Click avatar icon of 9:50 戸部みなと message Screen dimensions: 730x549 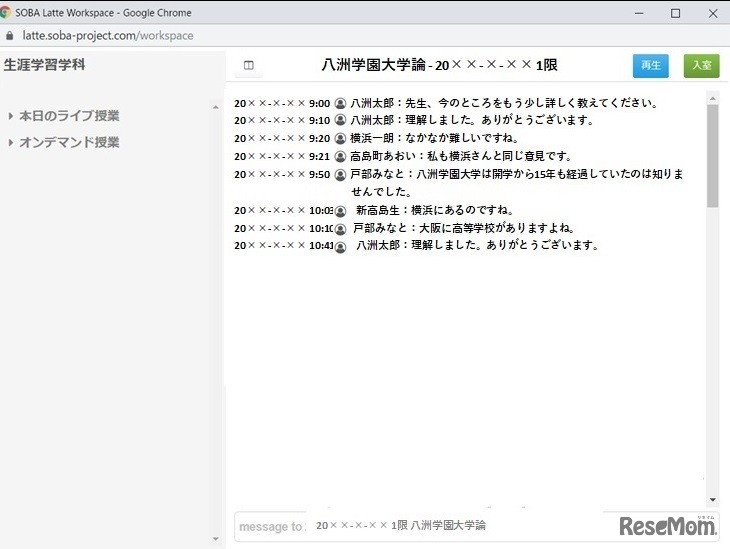340,175
